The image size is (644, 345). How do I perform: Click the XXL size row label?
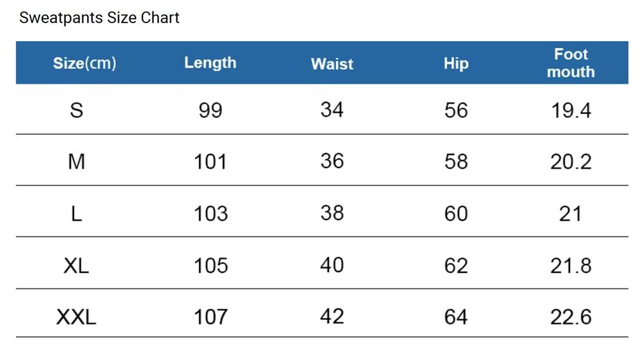point(77,317)
